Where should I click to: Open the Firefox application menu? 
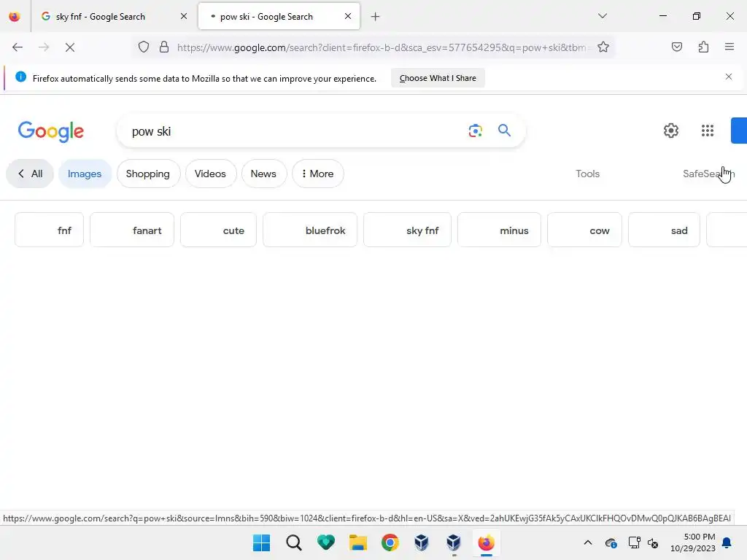[729, 47]
